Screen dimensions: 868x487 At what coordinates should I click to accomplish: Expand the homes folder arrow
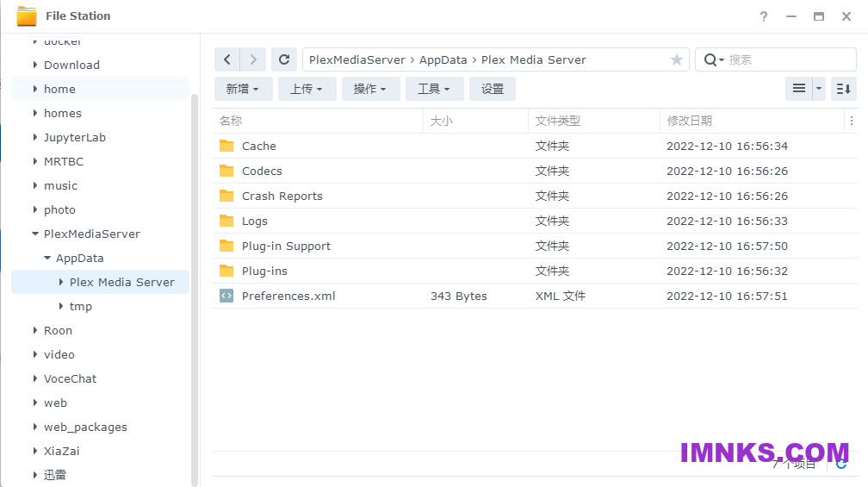pos(34,113)
